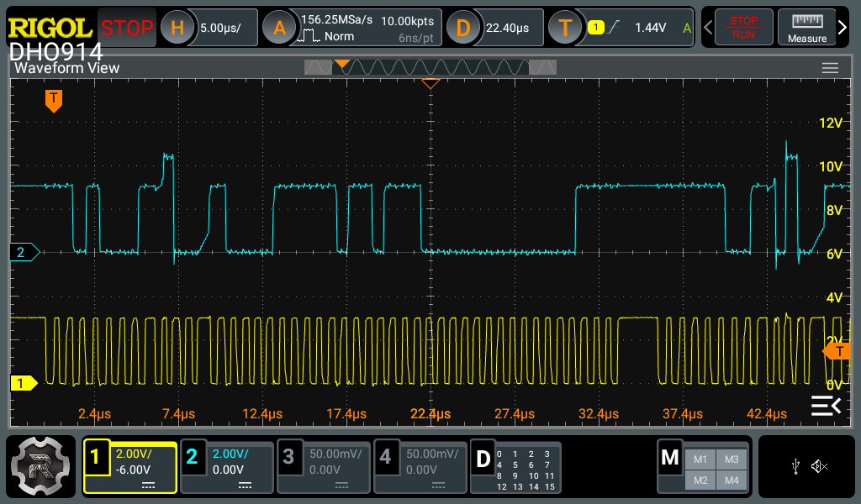Expand the toolbar with right chevron
This screenshot has height=504, width=861.
[843, 28]
